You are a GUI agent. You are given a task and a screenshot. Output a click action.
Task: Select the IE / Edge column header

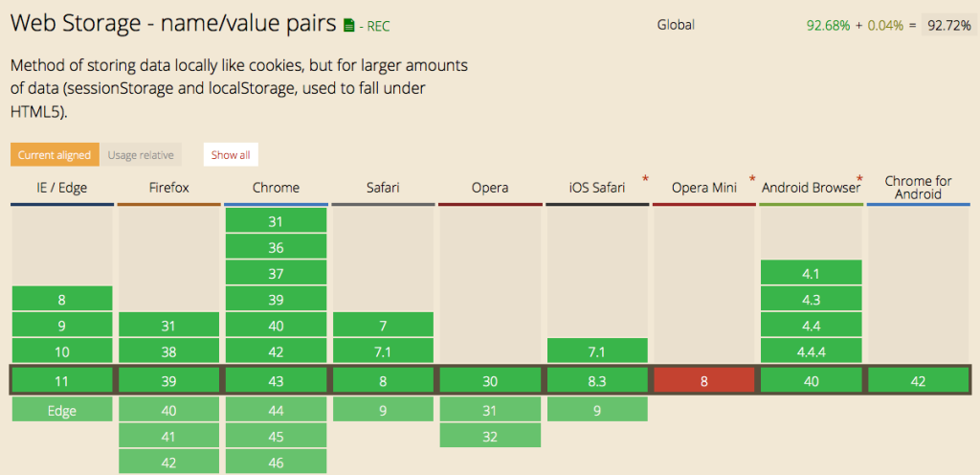pos(62,188)
